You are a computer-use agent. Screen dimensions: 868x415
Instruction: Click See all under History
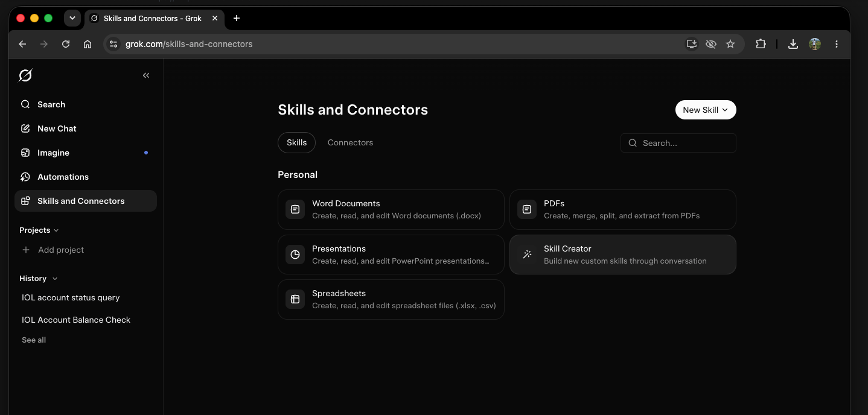click(34, 340)
